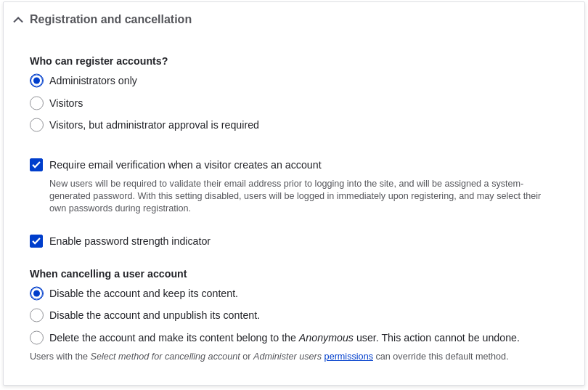Choose Disable the account and unpublish its content radio
The height and width of the screenshot is (390, 588).
click(x=36, y=315)
